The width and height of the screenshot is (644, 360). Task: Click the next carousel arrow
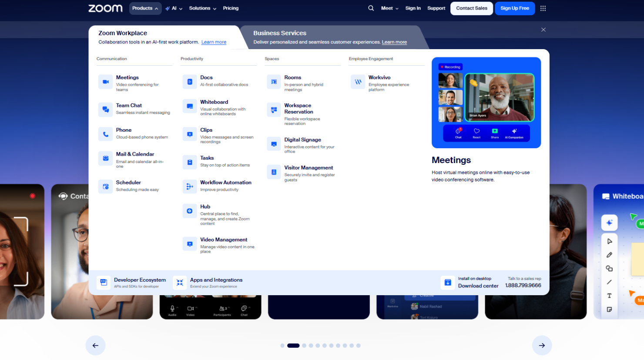click(x=542, y=345)
